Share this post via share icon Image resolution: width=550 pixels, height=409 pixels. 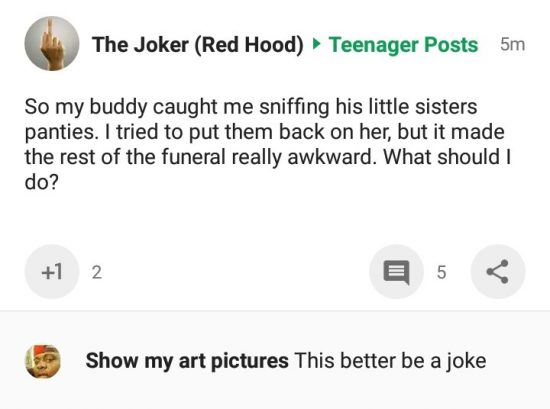[498, 272]
